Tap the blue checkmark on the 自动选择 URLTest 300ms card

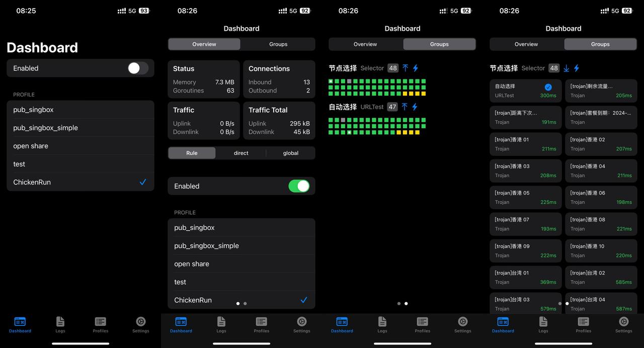point(548,87)
